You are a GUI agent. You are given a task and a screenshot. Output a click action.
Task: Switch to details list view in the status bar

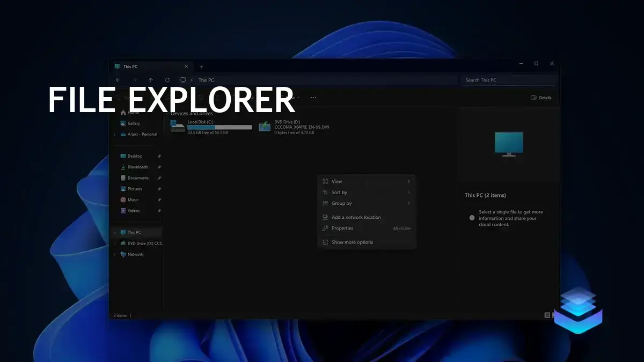[x=547, y=315]
